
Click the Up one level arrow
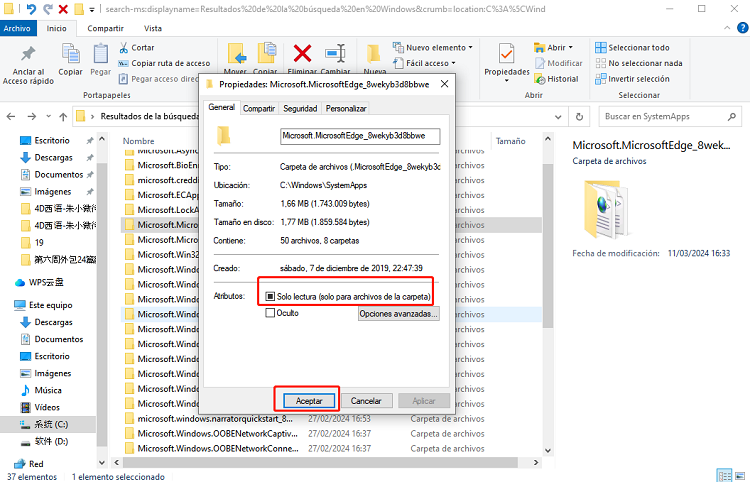tap(63, 116)
